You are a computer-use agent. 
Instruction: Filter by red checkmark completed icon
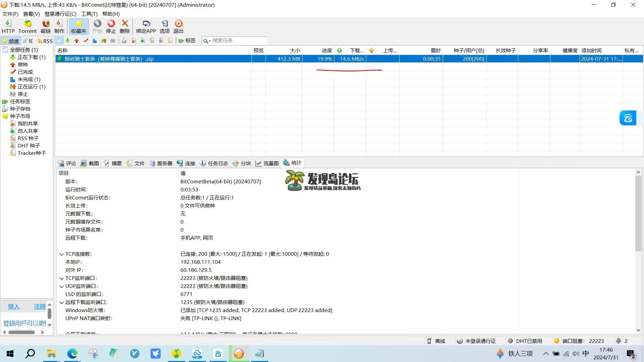[86, 41]
